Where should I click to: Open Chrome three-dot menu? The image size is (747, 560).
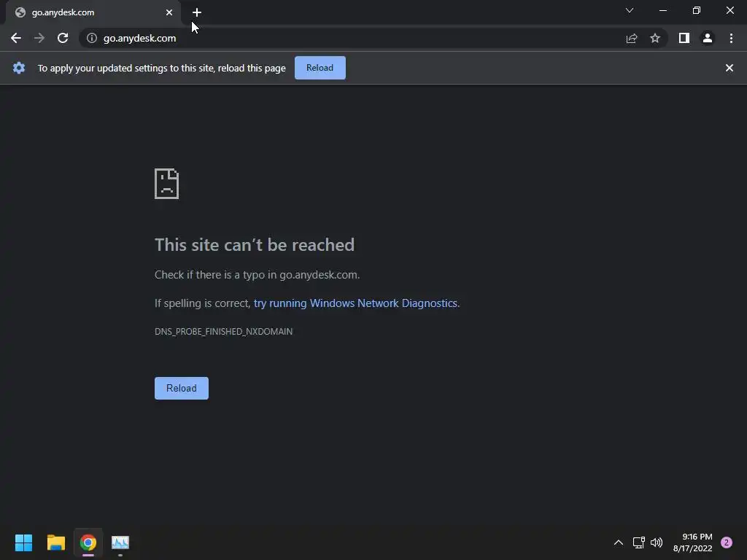pyautogui.click(x=731, y=38)
